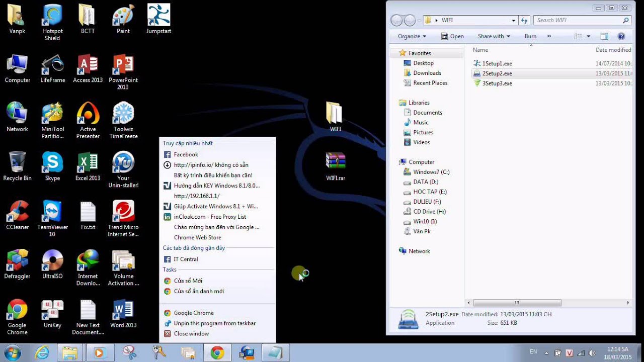The width and height of the screenshot is (644, 362).
Task: Select Windows7 (C:) drive
Action: (x=431, y=172)
